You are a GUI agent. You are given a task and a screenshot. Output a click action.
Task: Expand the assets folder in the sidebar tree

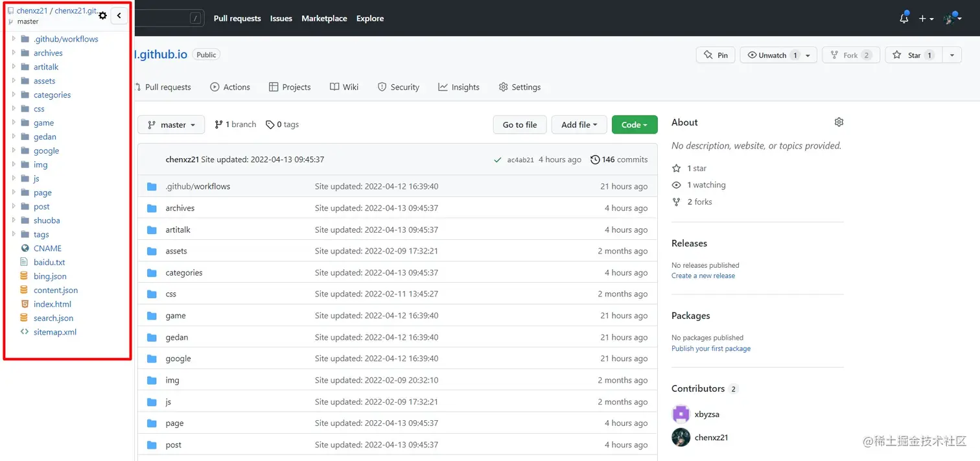click(x=14, y=80)
